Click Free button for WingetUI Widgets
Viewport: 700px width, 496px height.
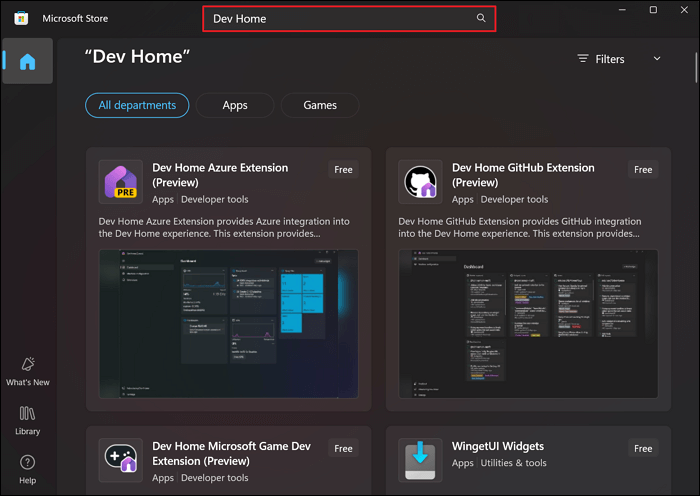point(643,449)
